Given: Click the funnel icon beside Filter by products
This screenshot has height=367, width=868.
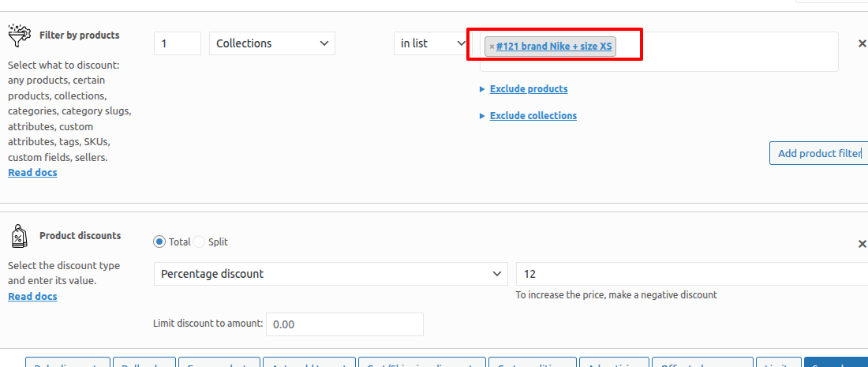Looking at the screenshot, I should pos(18,36).
